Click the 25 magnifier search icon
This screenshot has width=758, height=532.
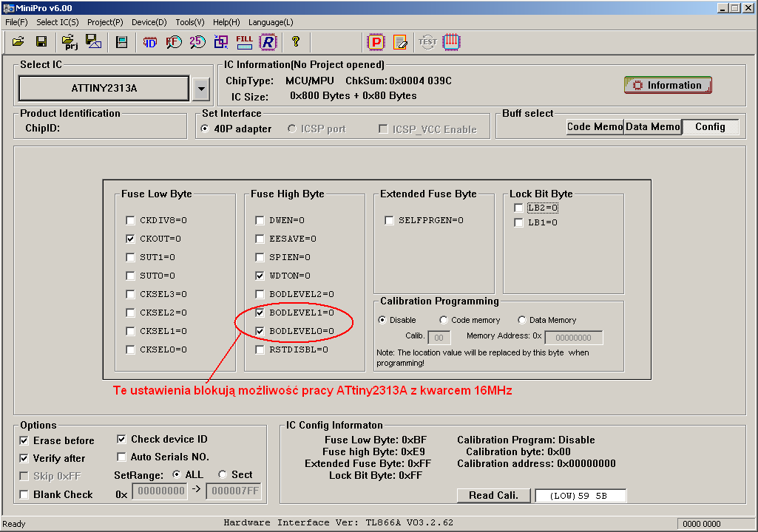[x=197, y=42]
